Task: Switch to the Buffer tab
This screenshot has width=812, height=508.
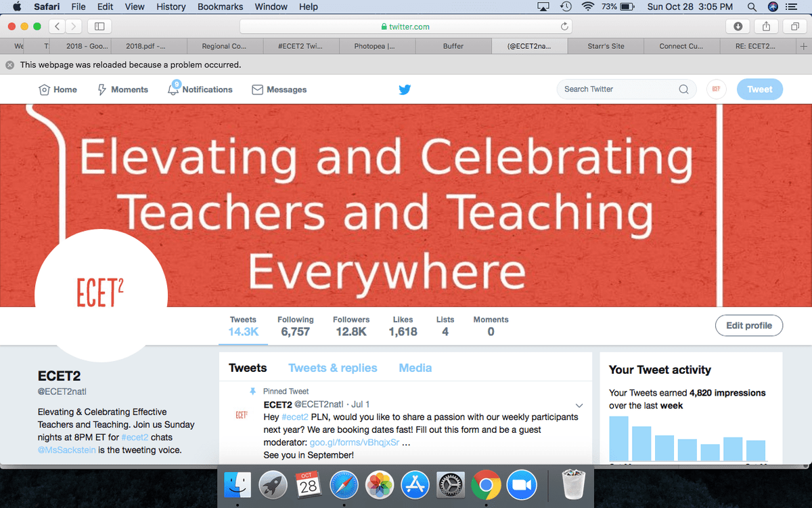Action: (453, 46)
